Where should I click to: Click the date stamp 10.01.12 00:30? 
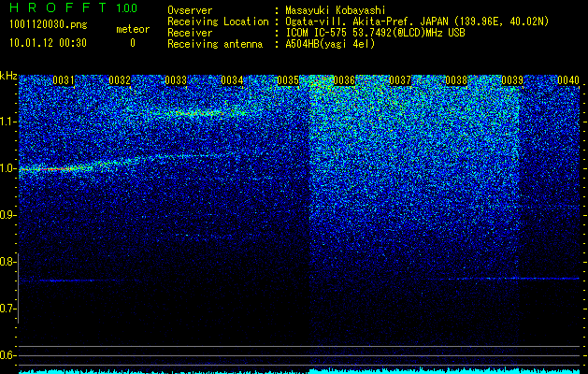[x=48, y=43]
